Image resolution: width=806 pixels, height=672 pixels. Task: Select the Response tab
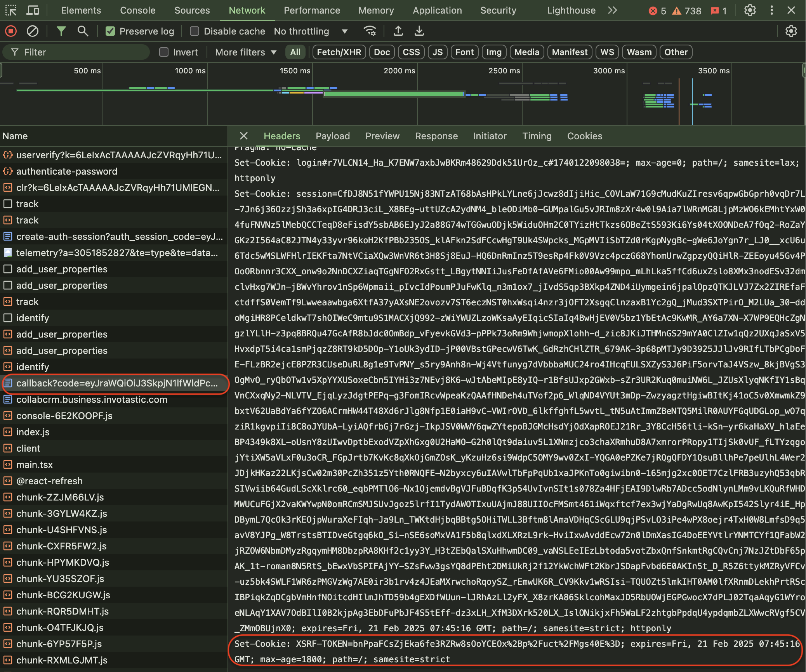pos(435,136)
